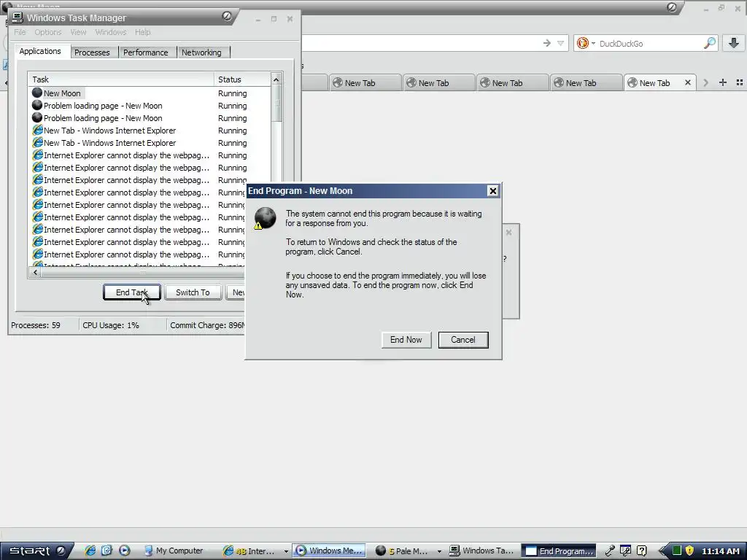Open My Computer taskbar button
This screenshot has width=747, height=560.
[x=174, y=551]
